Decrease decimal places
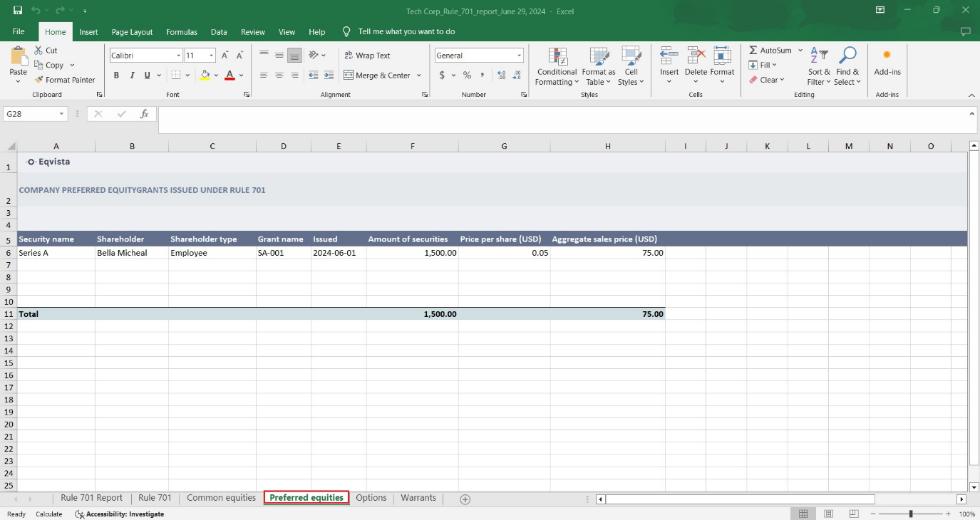The image size is (980, 520). 517,75
